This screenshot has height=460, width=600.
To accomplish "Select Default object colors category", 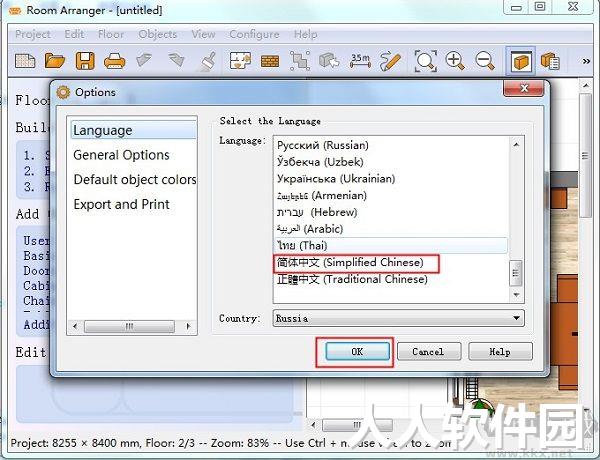I will pyautogui.click(x=135, y=179).
